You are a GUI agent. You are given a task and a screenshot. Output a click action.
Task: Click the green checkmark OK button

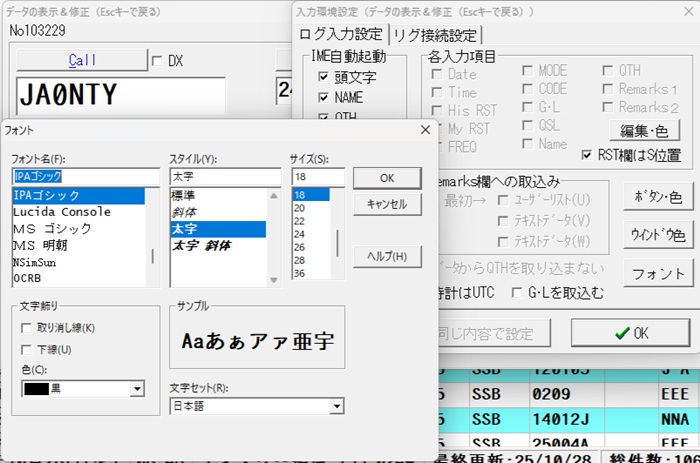(x=629, y=332)
